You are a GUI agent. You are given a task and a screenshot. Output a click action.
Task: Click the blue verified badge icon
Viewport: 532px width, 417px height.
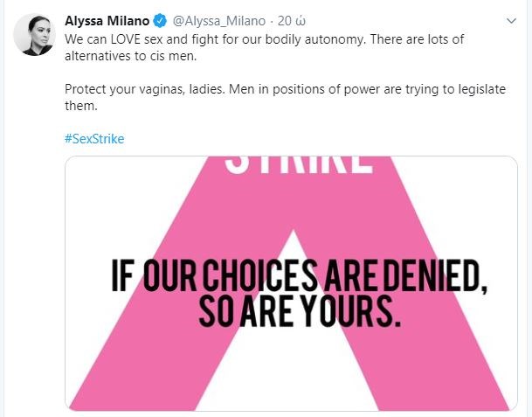[160, 19]
